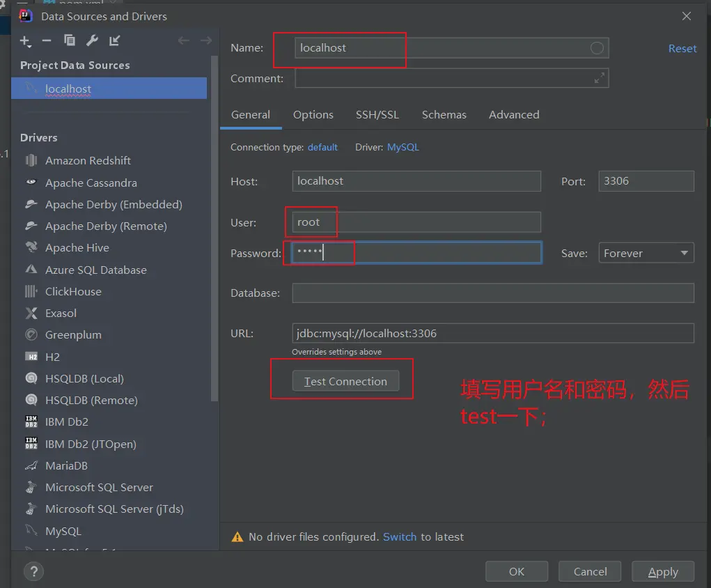Change the Driver MySQL link
Viewport: 711px width, 588px height.
(403, 148)
